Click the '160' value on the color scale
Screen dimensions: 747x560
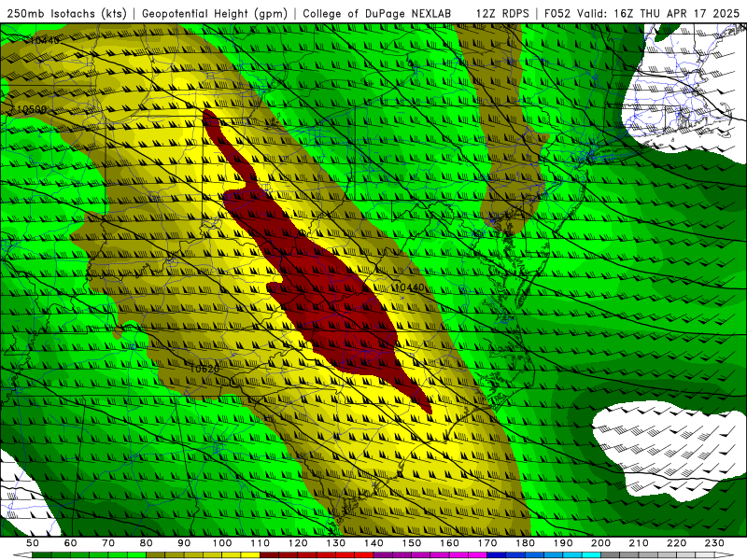[x=449, y=543]
